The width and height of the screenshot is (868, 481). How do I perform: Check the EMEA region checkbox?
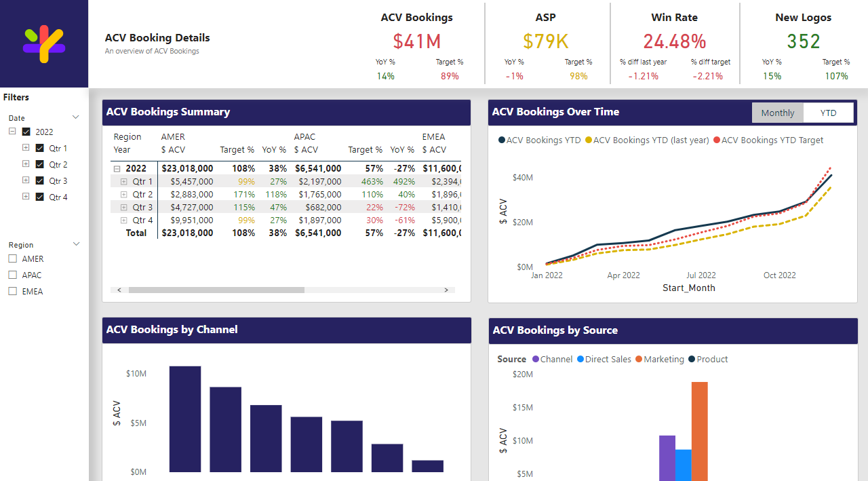pyautogui.click(x=12, y=291)
